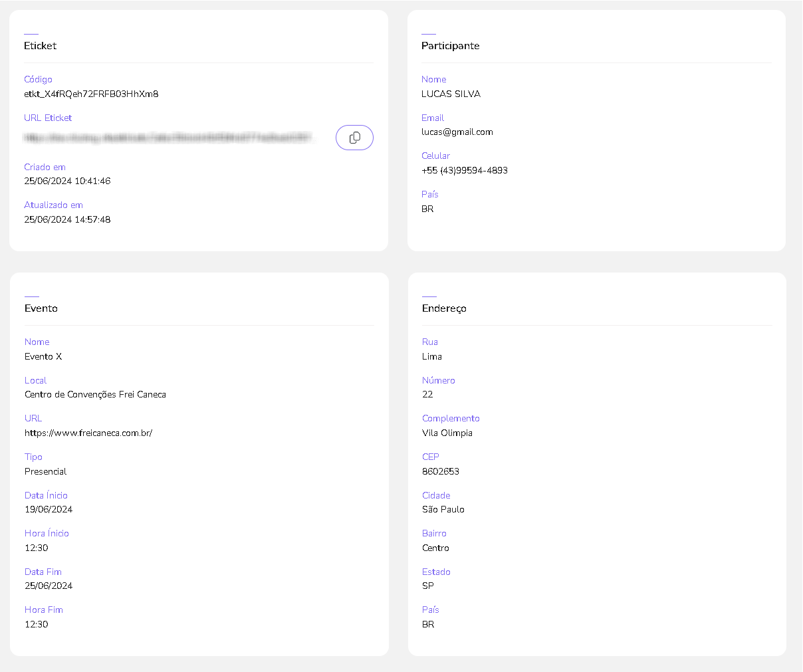Screen dimensions: 803x672
Task: Copy the Eticket URL with the copy icon
Action: click(x=354, y=138)
